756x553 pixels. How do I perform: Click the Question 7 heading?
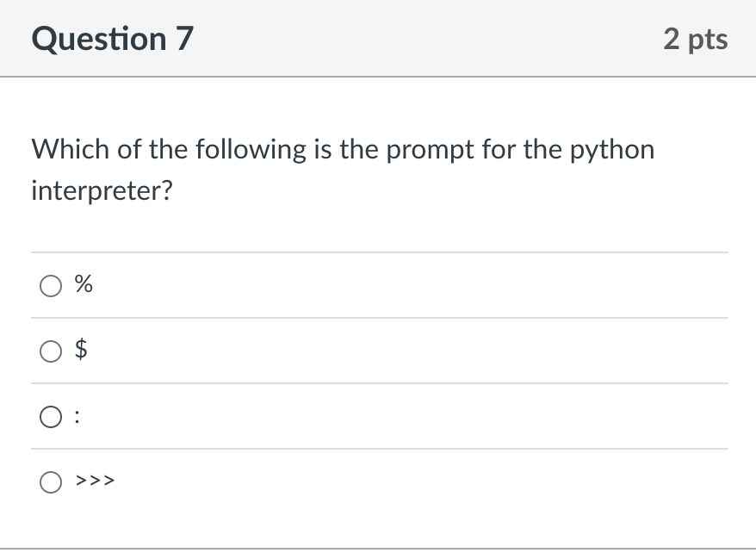click(112, 39)
